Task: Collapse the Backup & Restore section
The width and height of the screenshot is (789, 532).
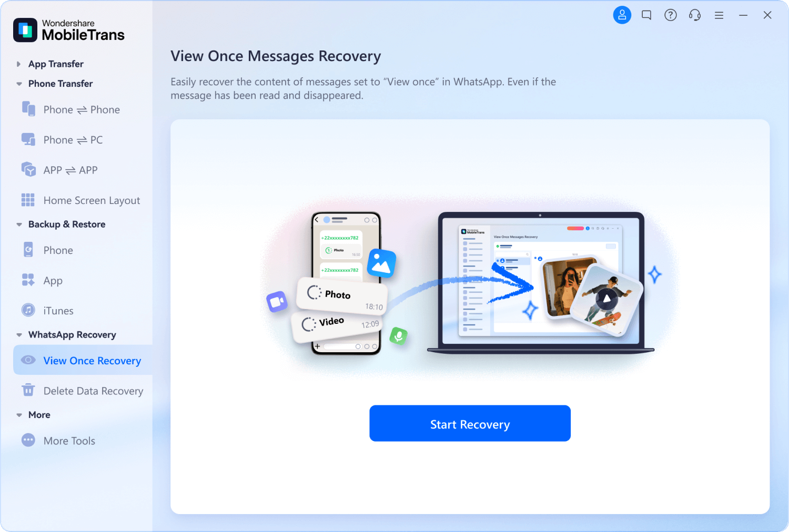Action: point(19,224)
